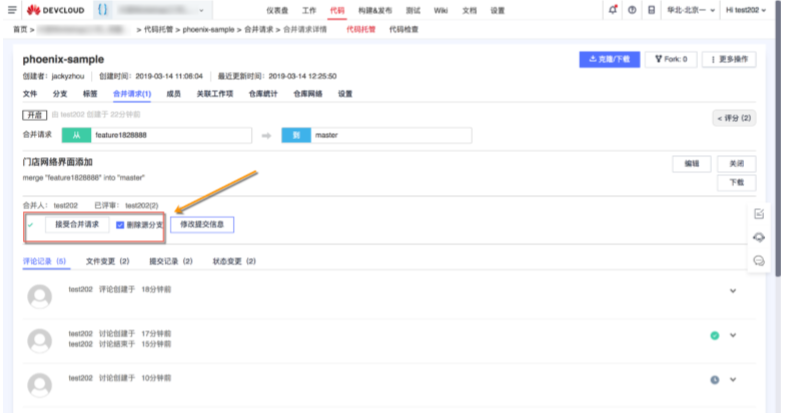Image resolution: width=790 pixels, height=413 pixels.
Task: Toggle the delete source branch checkbox
Action: [120, 225]
